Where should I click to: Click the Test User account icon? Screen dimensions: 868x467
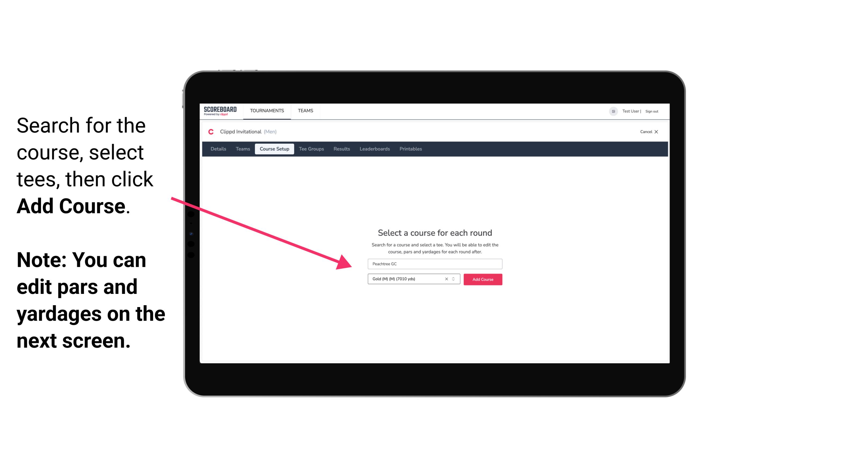(x=612, y=111)
